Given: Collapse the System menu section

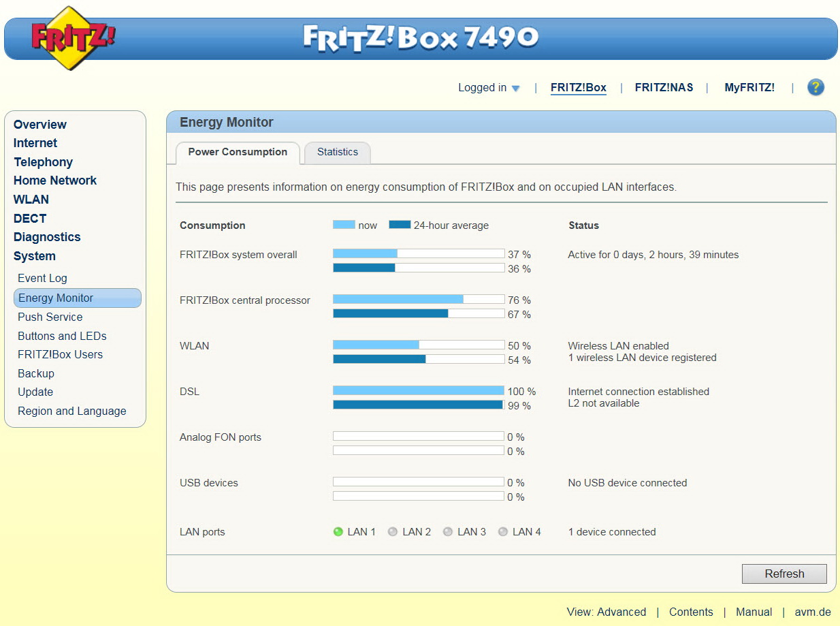Looking at the screenshot, I should [35, 256].
